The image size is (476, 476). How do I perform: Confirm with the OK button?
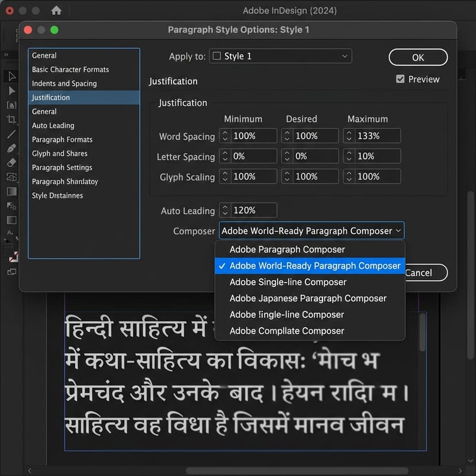pos(418,57)
